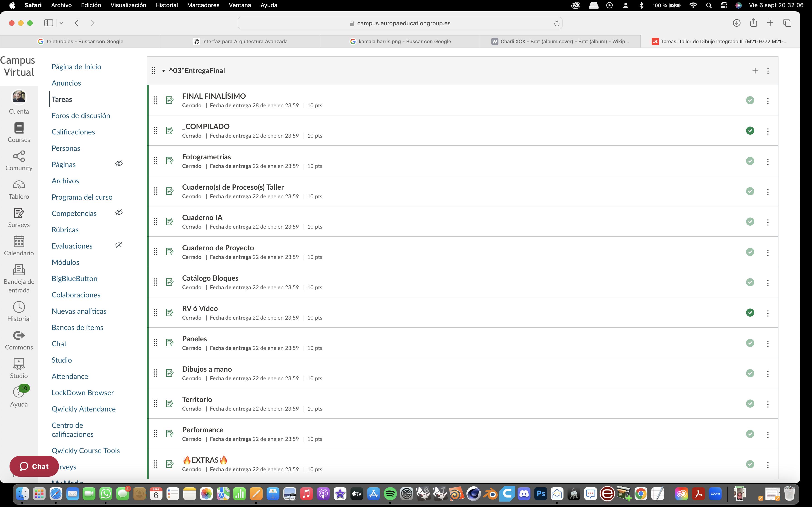This screenshot has height=507, width=812.
Task: Open the Cuaderno de Proyecto assignment
Action: (x=218, y=248)
